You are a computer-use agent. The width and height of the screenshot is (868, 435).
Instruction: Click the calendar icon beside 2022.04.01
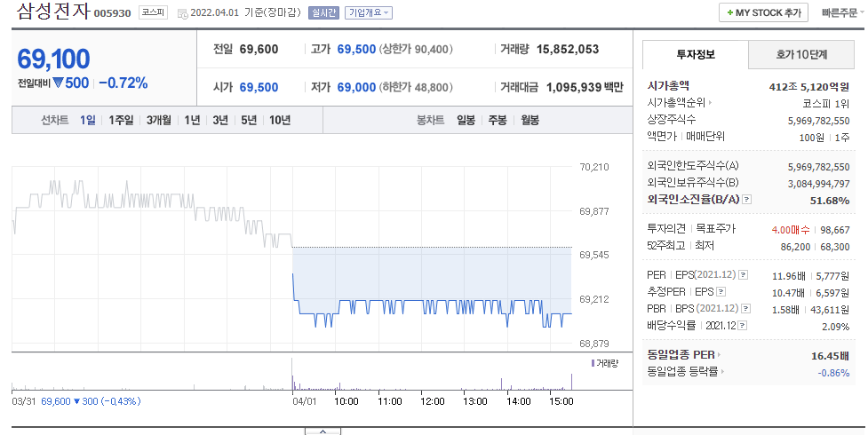point(183,13)
